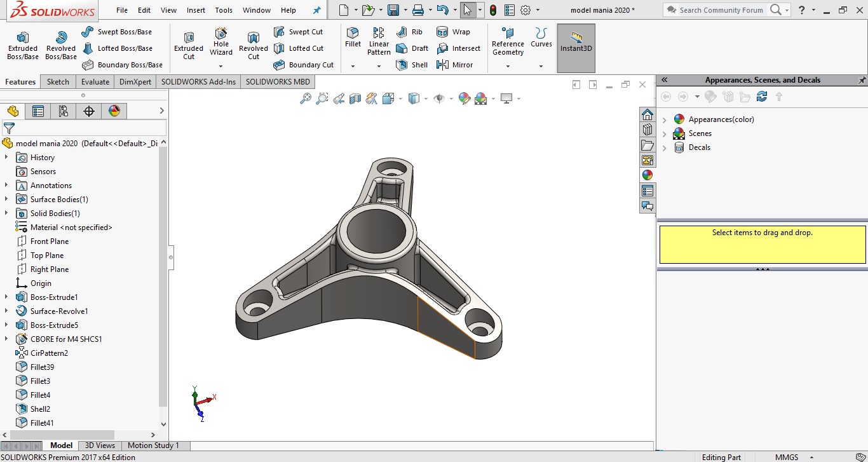This screenshot has height=462, width=868.
Task: Select the Lofted Cut command
Action: pyautogui.click(x=298, y=48)
